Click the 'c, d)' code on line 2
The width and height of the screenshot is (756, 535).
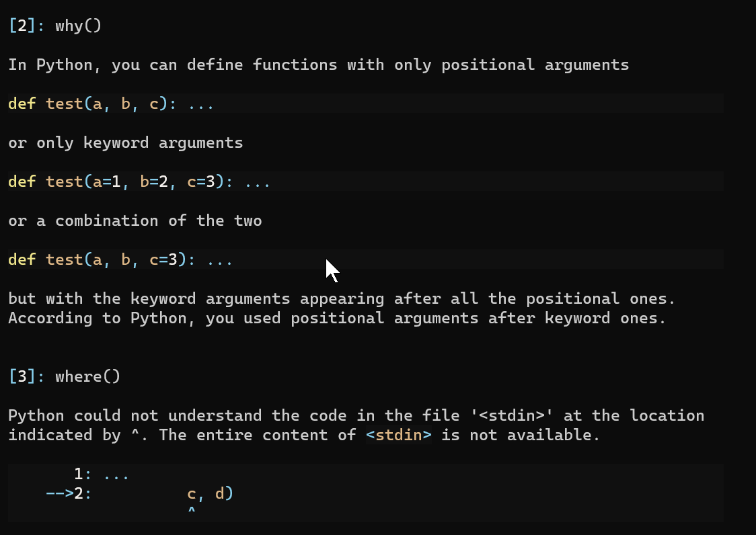point(210,494)
